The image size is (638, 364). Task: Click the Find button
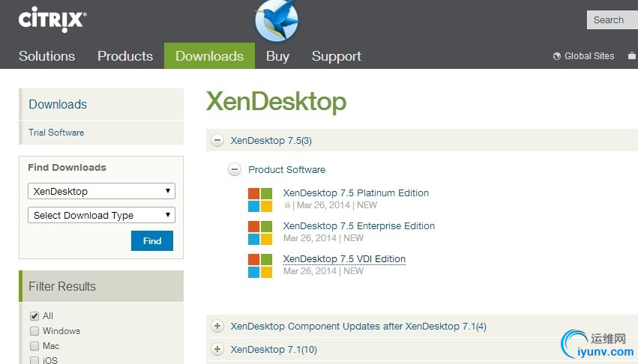[x=152, y=240]
